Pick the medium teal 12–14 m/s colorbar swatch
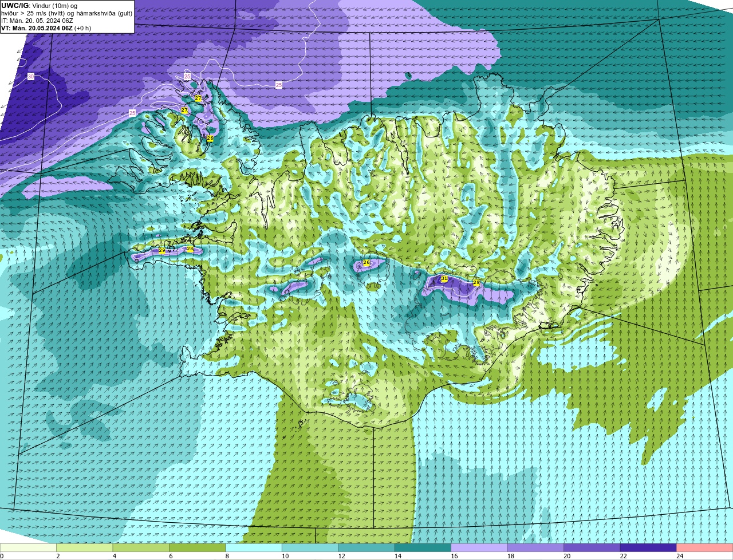 click(366, 548)
